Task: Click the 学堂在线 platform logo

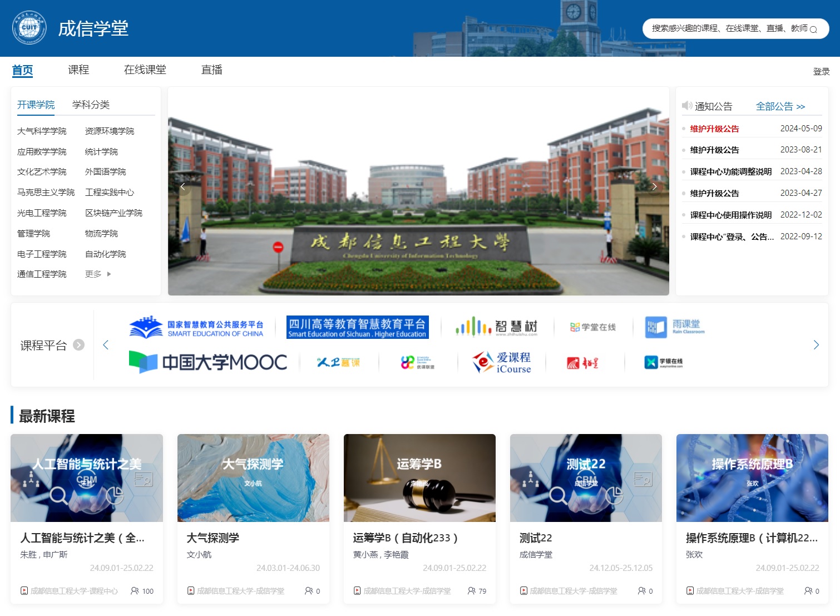Action: point(593,327)
